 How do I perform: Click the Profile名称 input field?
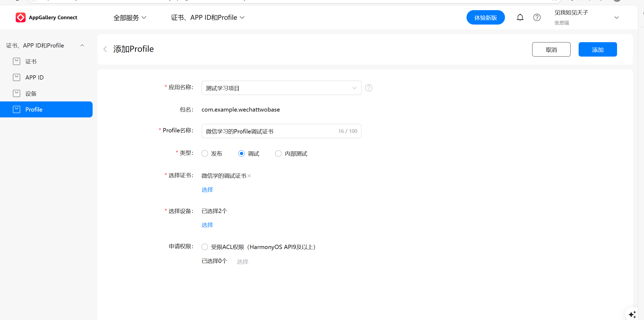pos(270,131)
